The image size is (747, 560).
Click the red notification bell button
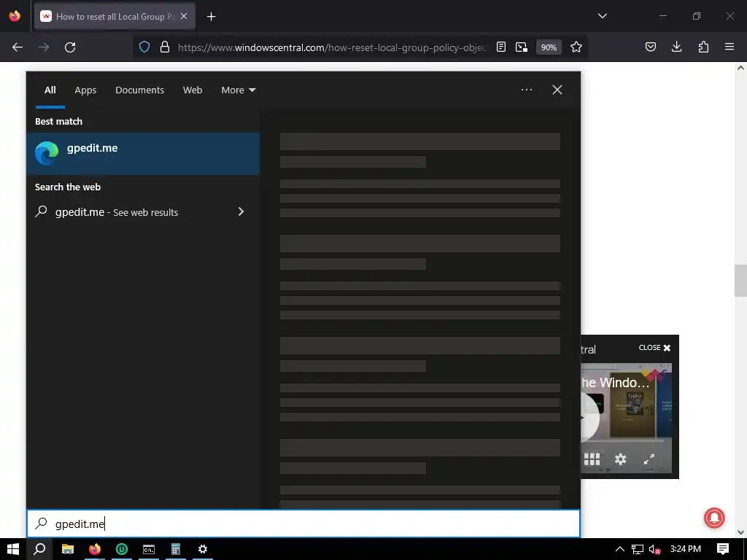click(714, 518)
